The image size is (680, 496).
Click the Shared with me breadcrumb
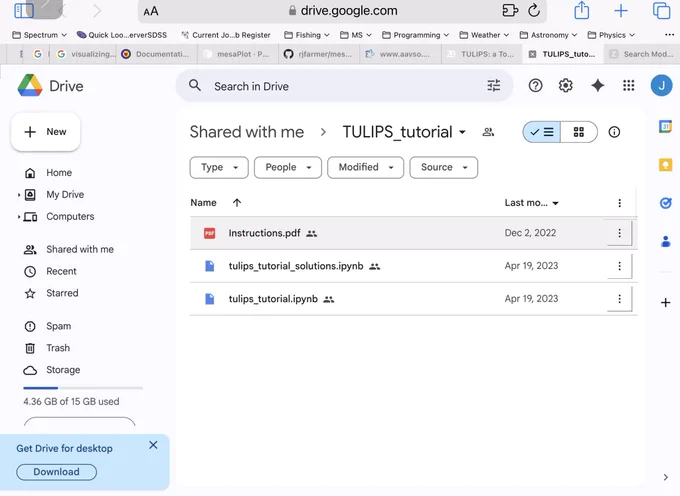pos(247,132)
